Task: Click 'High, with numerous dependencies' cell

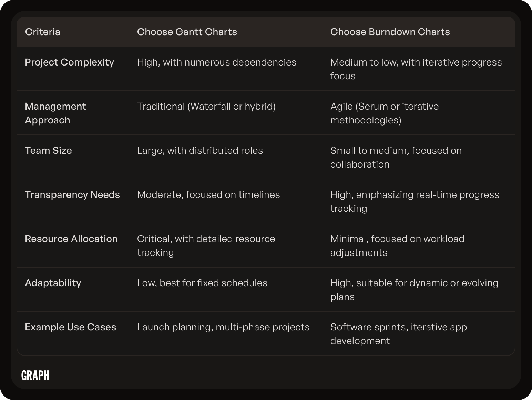Action: click(217, 62)
